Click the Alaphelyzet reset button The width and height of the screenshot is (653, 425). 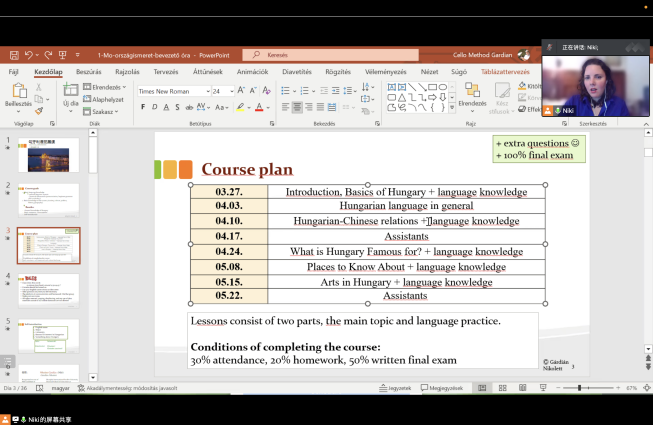coord(103,99)
